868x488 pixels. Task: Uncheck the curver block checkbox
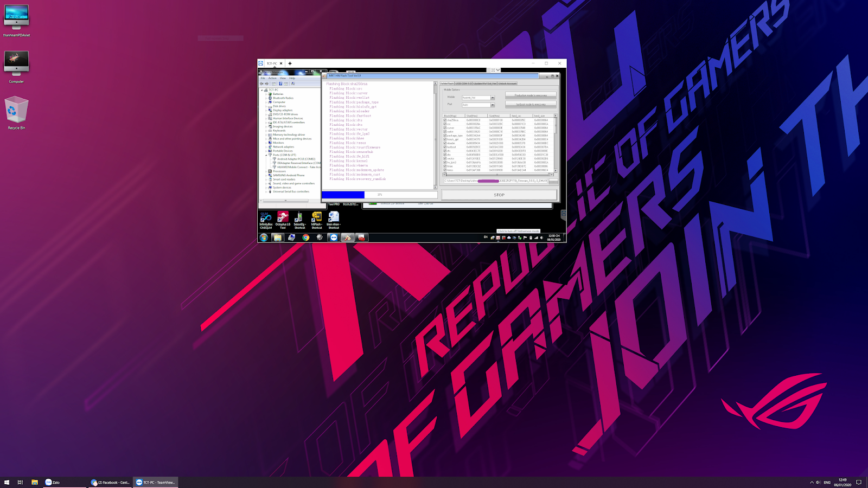(x=445, y=128)
